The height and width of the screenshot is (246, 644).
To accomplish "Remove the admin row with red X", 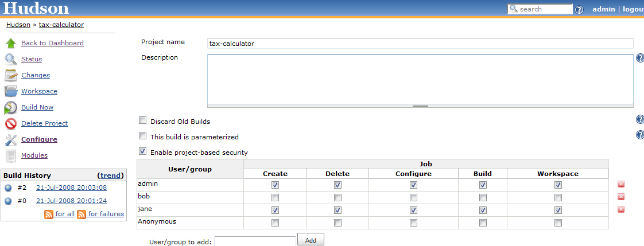I will [621, 185].
